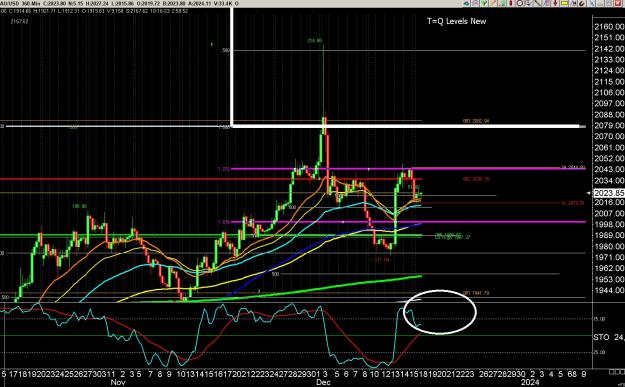Click the red square icon at the toolbar's end
Image resolution: width=625 pixels, height=387 pixels.
pyautogui.click(x=618, y=3)
